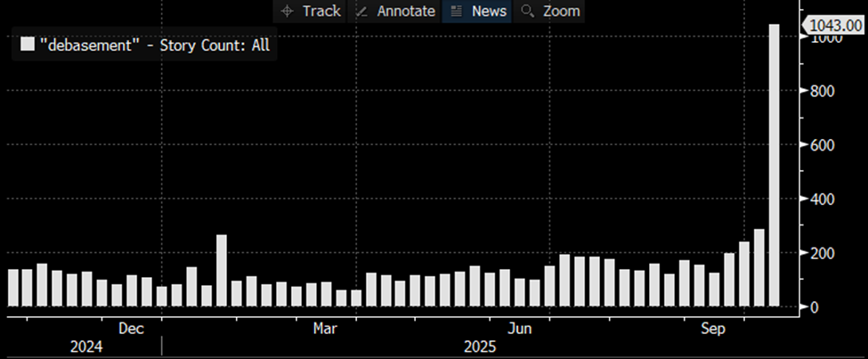Click the 400 tick on y-axis
This screenshot has height=359, width=868.
pos(823,200)
